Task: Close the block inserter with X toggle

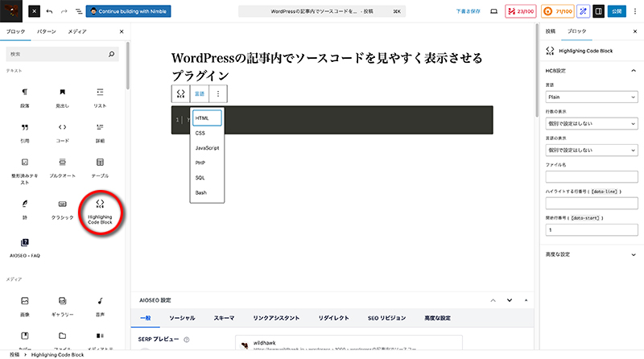Action: [x=37, y=12]
